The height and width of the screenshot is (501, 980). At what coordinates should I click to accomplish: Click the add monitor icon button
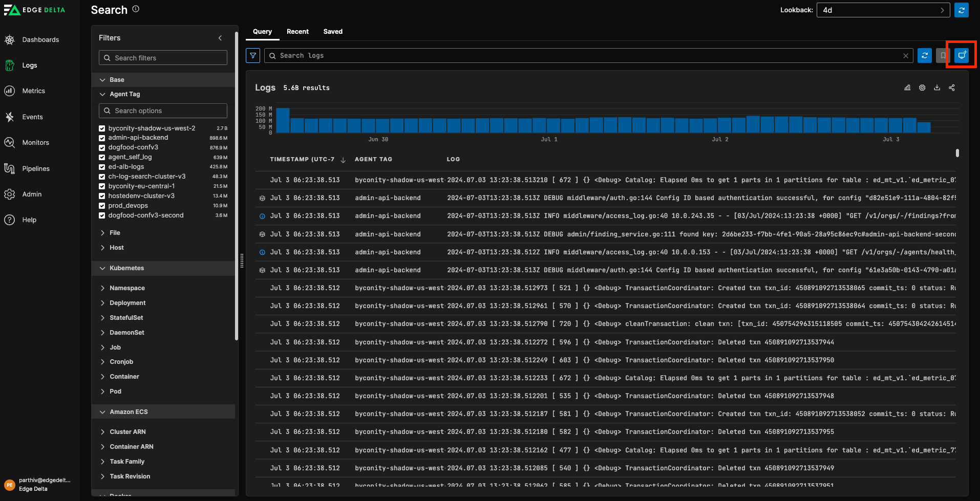coord(961,55)
